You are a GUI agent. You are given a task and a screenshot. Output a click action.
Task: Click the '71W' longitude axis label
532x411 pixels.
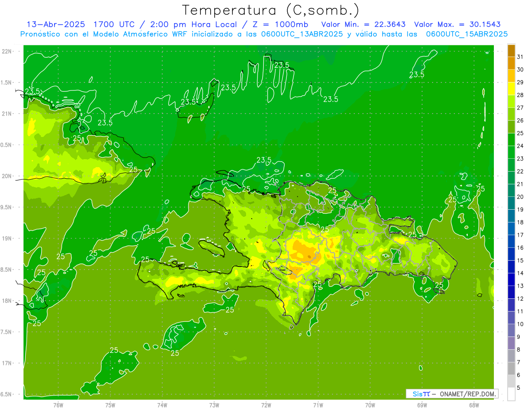tap(318, 405)
